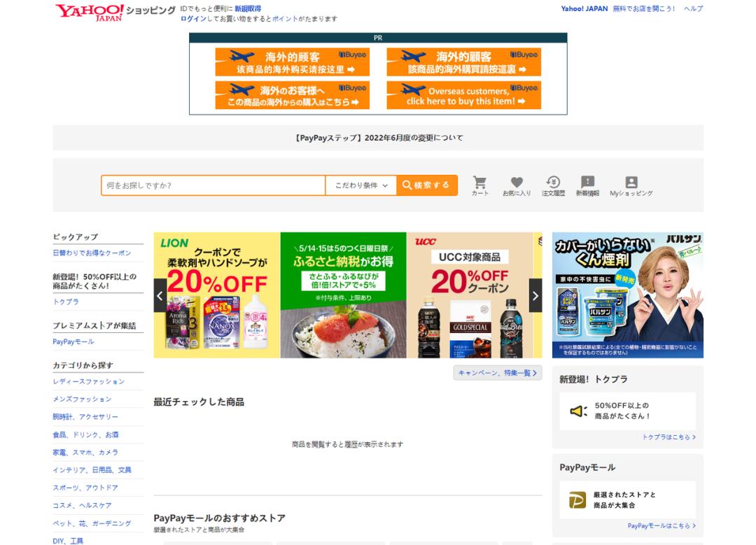Show the next carousel banner
The width and height of the screenshot is (756, 545).
coord(535,295)
